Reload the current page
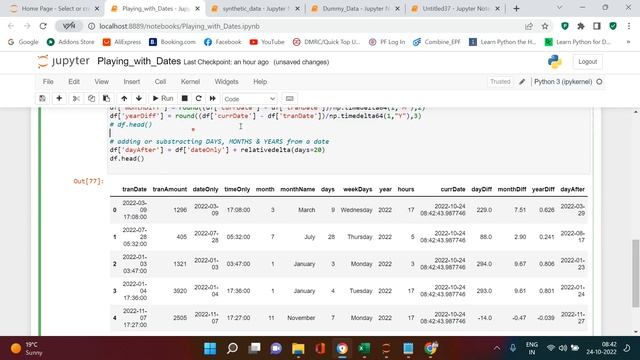The height and width of the screenshot is (360, 640). pyautogui.click(x=43, y=26)
